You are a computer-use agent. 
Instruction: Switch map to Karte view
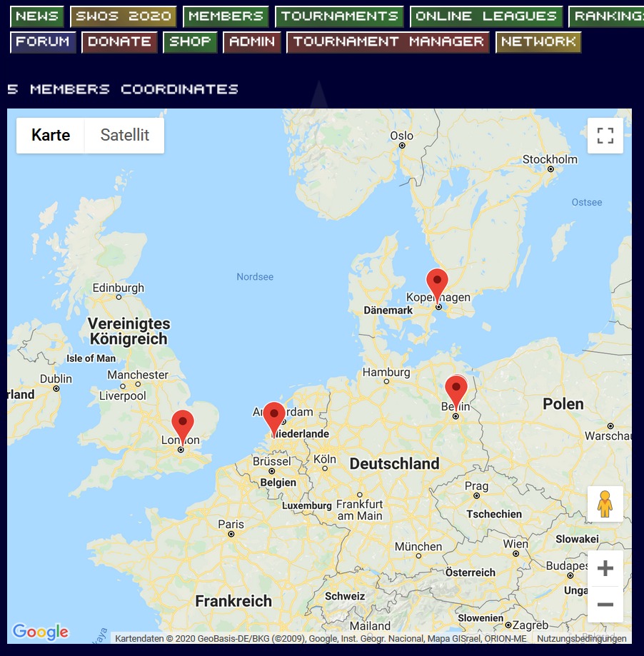coord(51,135)
